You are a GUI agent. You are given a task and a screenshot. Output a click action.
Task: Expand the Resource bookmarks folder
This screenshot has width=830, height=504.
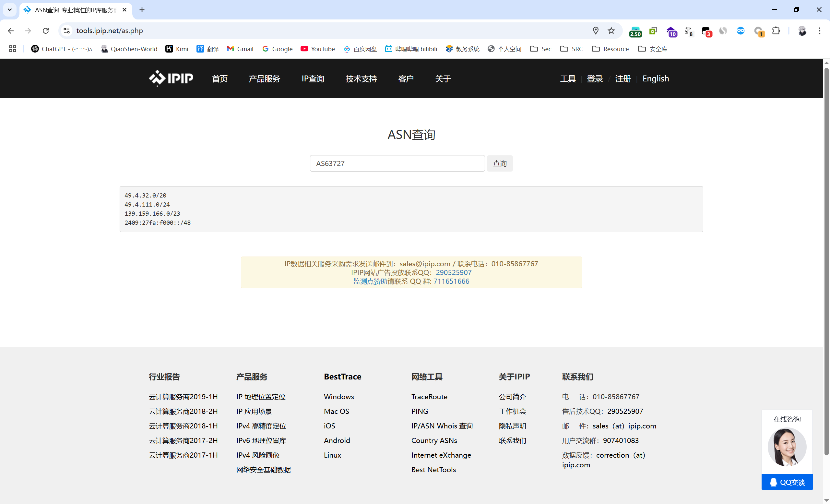(x=610, y=49)
